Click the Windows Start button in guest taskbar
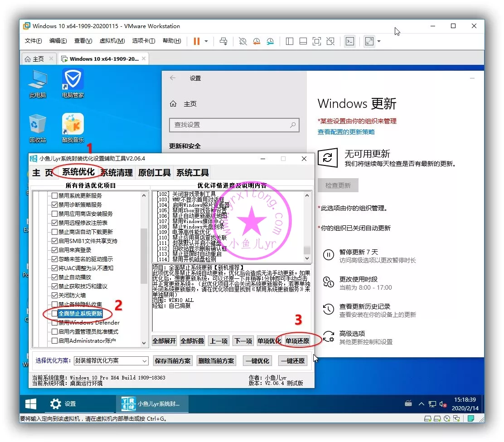 click(31, 403)
